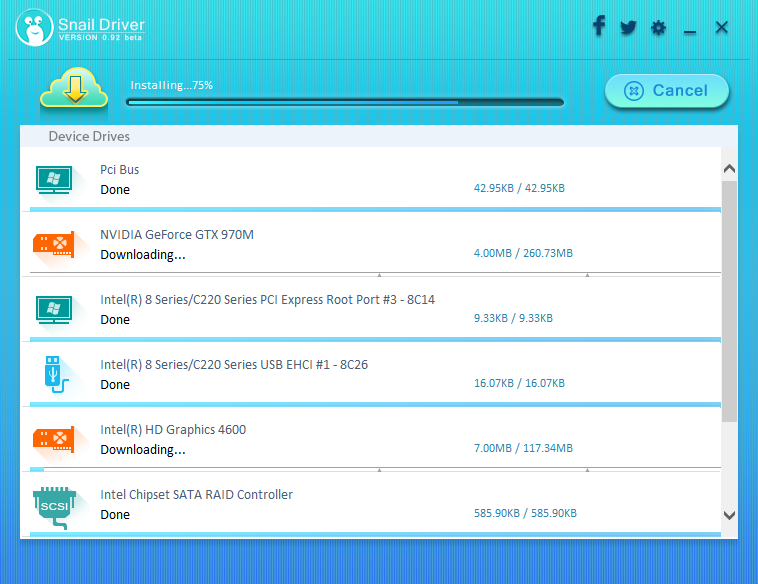This screenshot has height=584, width=758.
Task: Click the Installing...75% status label
Action: pos(172,86)
